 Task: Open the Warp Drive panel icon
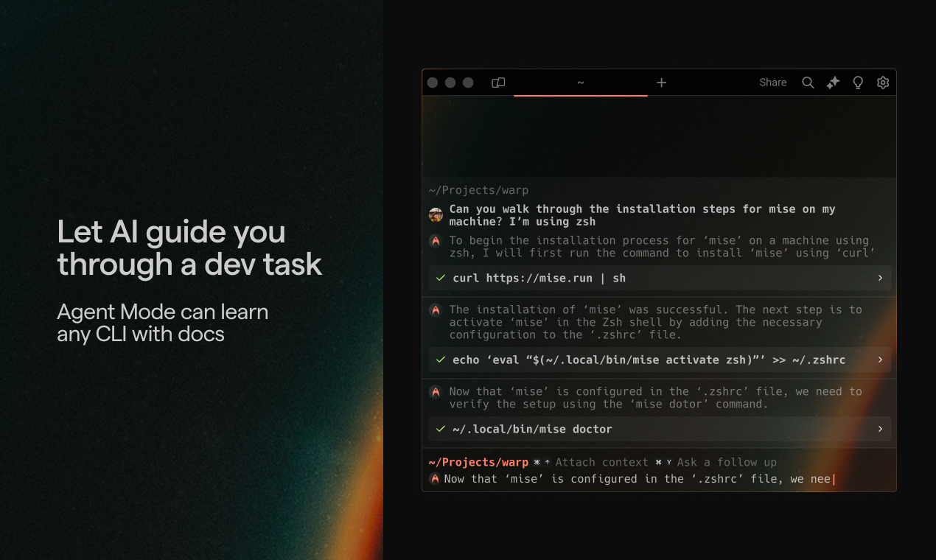pos(498,83)
